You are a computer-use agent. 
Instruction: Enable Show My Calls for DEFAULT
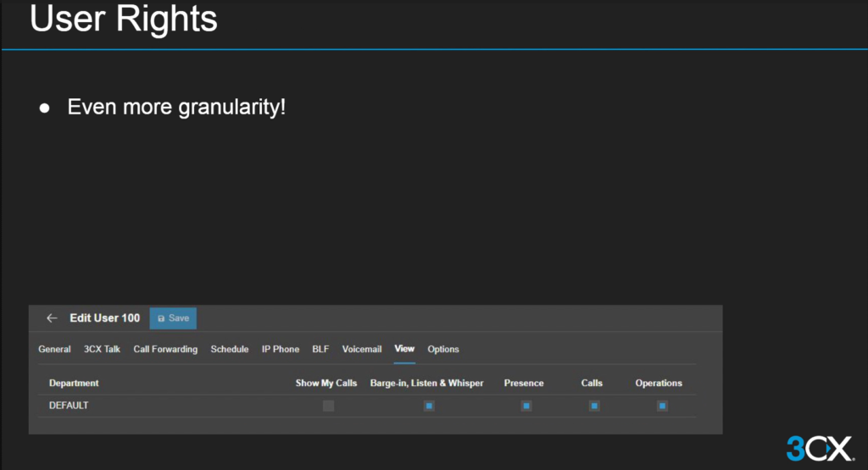(x=328, y=406)
